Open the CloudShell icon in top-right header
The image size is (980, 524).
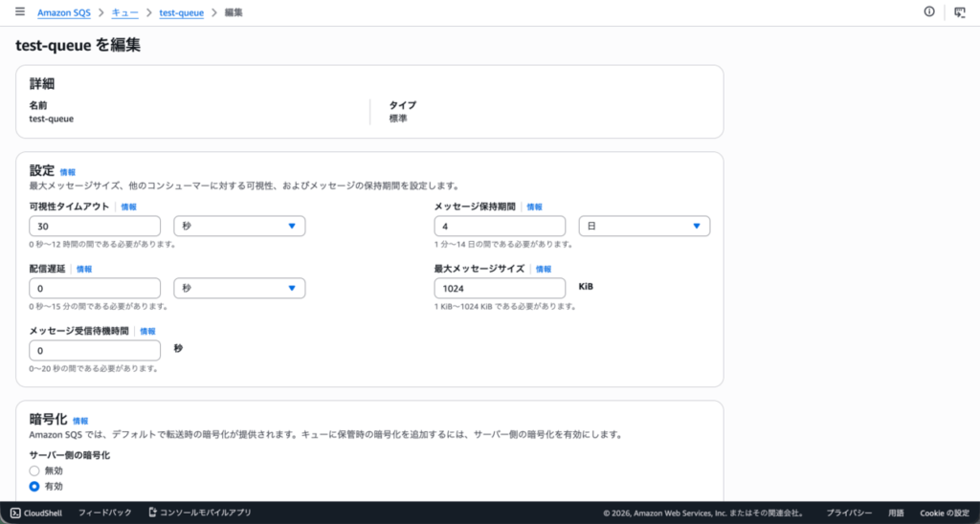point(960,11)
